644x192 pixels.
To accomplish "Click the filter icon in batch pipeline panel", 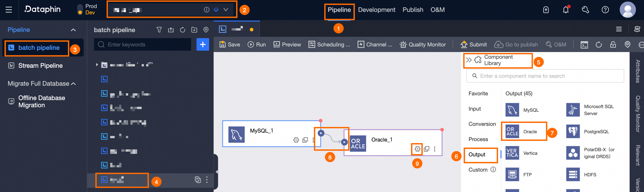I will point(159,30).
